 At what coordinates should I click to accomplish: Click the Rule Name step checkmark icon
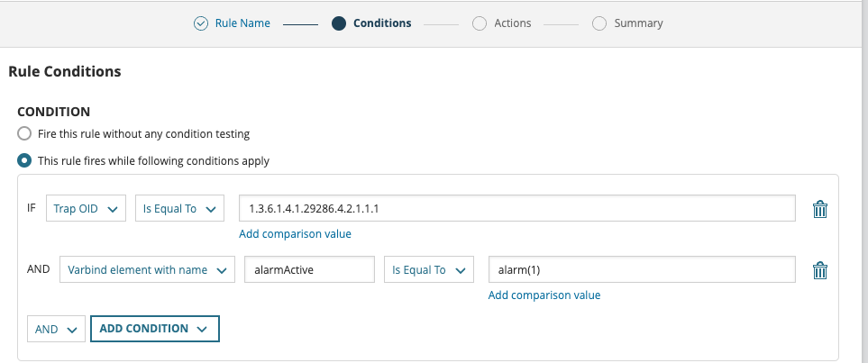201,23
